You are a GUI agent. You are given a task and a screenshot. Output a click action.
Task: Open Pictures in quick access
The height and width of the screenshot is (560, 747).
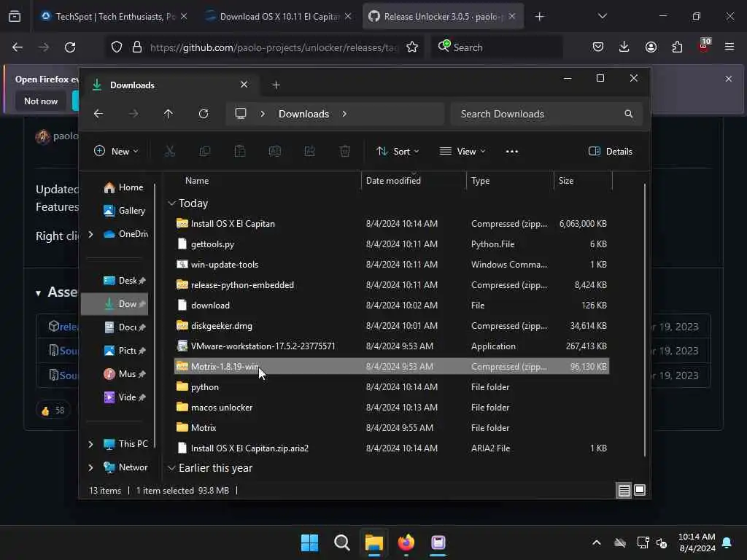[124, 351]
